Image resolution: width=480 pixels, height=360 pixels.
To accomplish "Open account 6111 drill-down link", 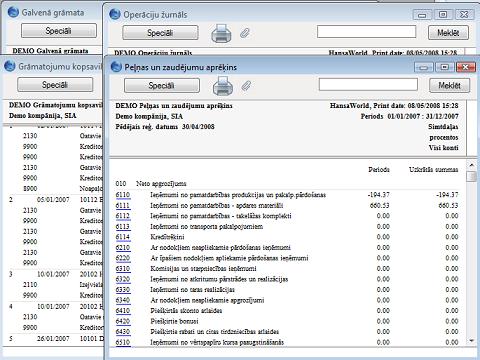I will click(123, 206).
